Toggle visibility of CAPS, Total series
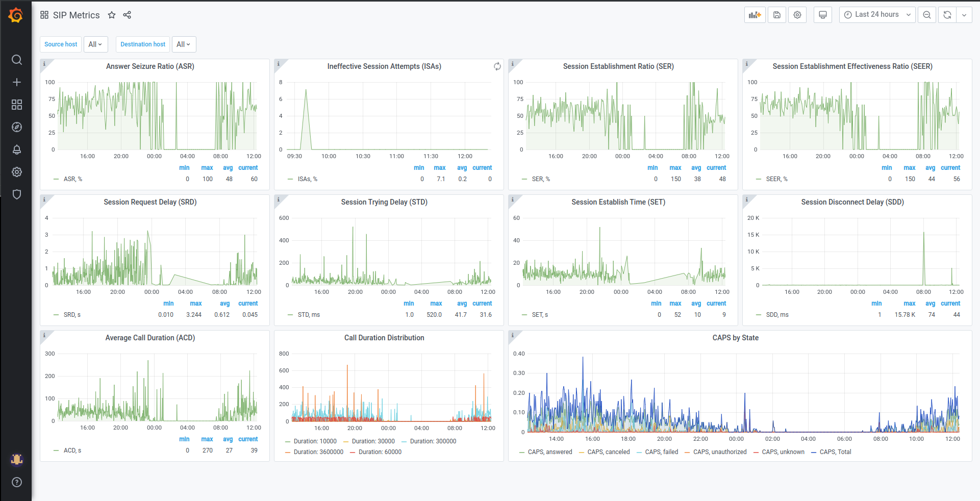980x501 pixels. pyautogui.click(x=835, y=452)
